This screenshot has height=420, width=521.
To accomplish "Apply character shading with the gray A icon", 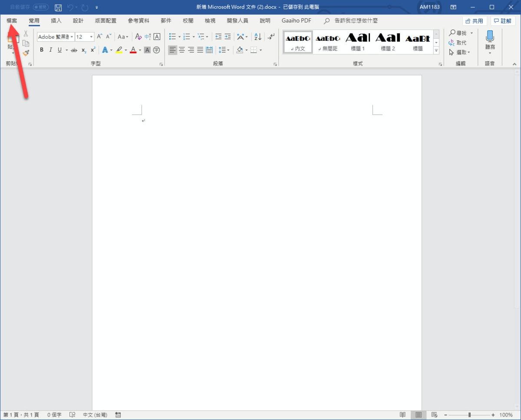I will click(147, 50).
